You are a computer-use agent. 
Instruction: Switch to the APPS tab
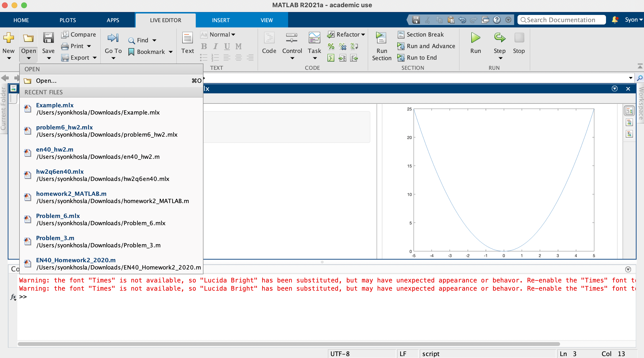click(x=113, y=20)
